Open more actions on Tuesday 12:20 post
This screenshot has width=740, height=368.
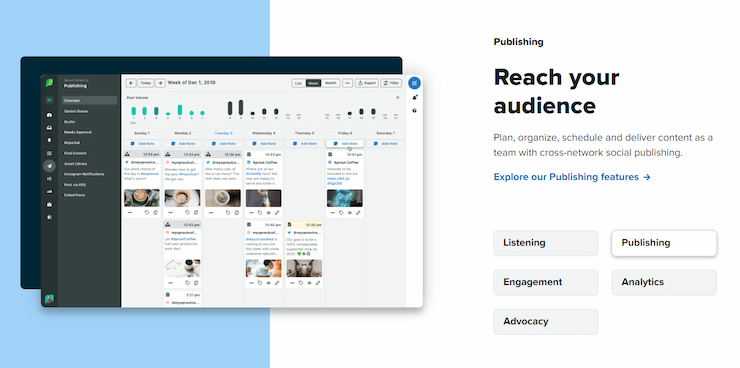coord(211,213)
